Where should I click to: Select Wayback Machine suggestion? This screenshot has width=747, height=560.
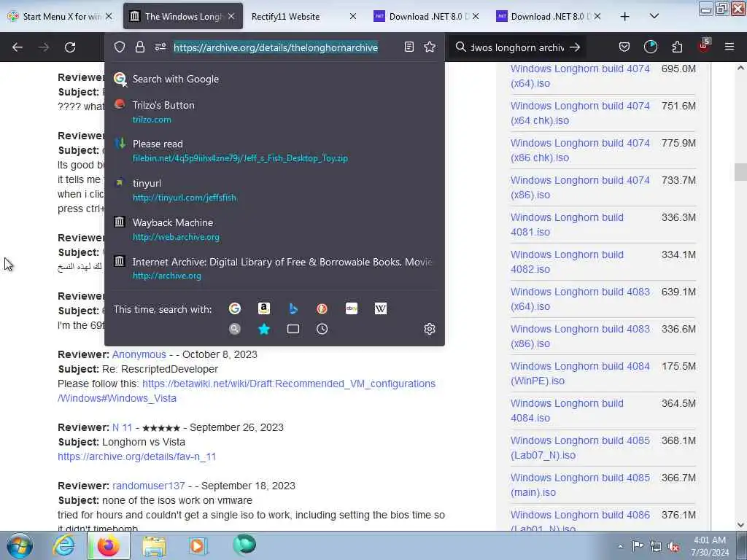click(x=274, y=229)
